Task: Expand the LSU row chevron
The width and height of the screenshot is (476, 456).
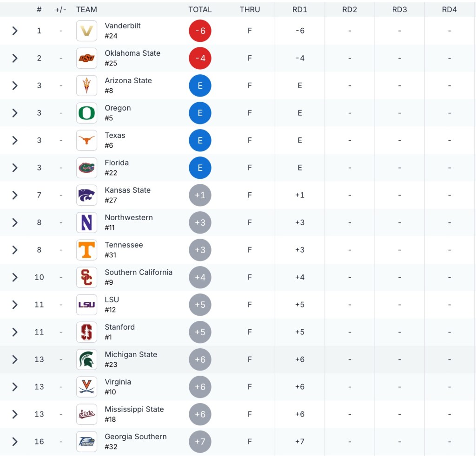Action: tap(15, 305)
